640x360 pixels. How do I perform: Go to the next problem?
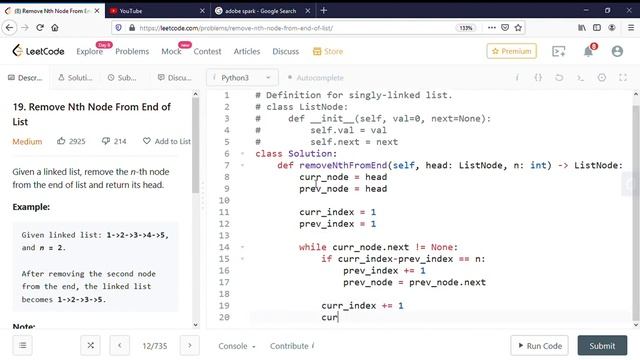tap(190, 345)
